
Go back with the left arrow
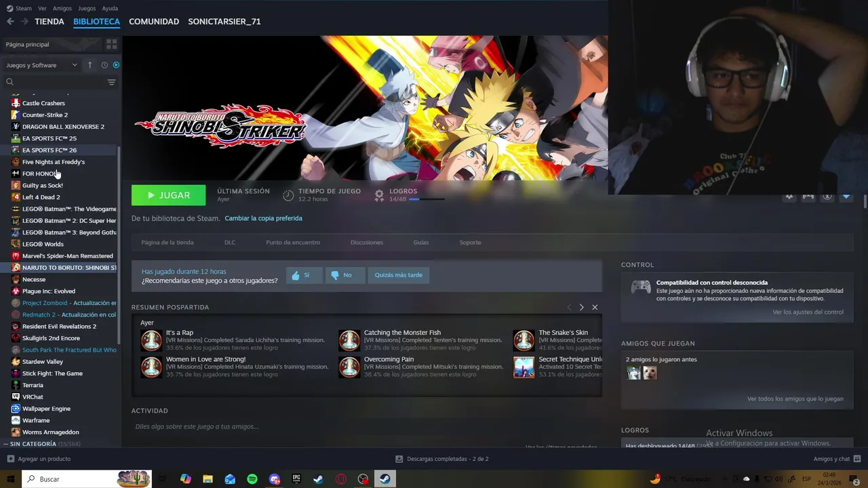click(10, 22)
